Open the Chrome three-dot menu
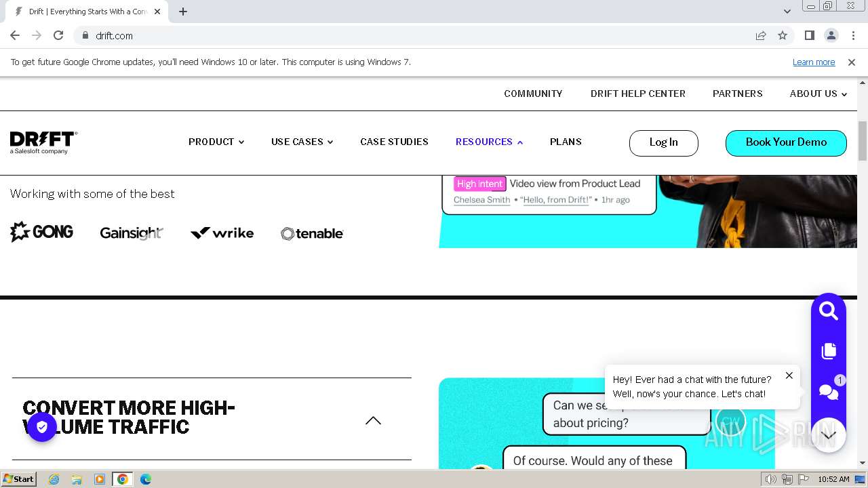The image size is (868, 488). pyautogui.click(x=853, y=35)
